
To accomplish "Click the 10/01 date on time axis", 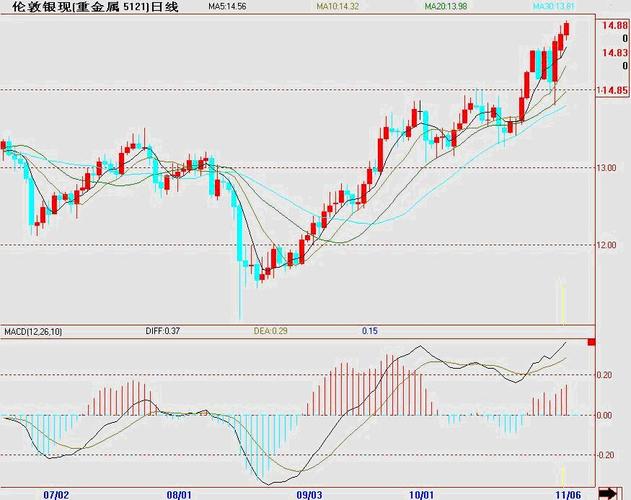I will [x=423, y=494].
